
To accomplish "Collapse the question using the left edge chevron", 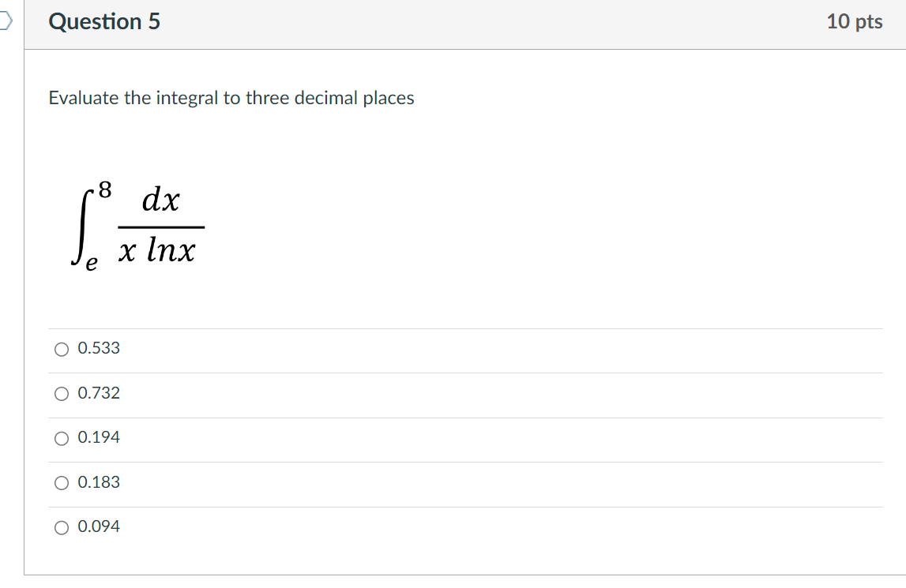I will 5,21.
